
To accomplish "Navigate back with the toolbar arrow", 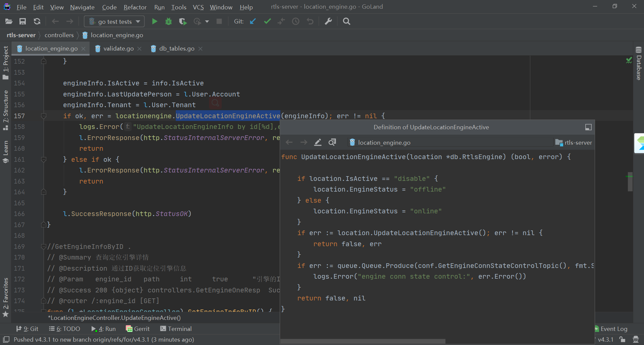I will (x=55, y=21).
